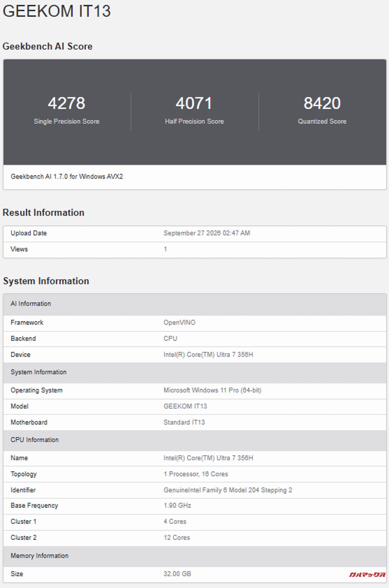Click the Cluster 1 label
The image size is (389, 588).
[23, 522]
